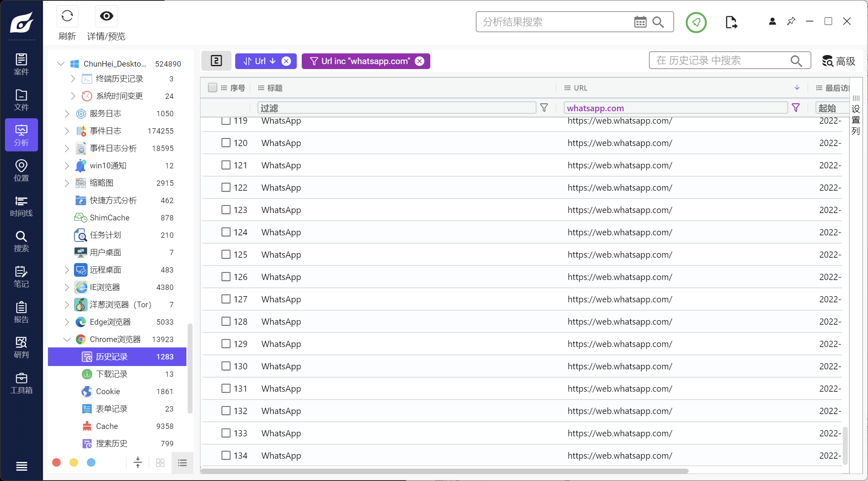
Task: Click the filter count badge showing 2
Action: (x=216, y=61)
